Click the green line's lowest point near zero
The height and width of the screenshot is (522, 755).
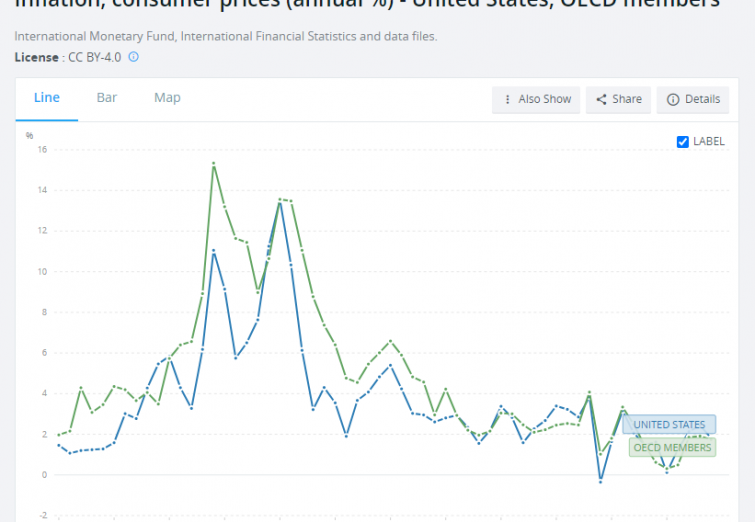click(x=667, y=470)
